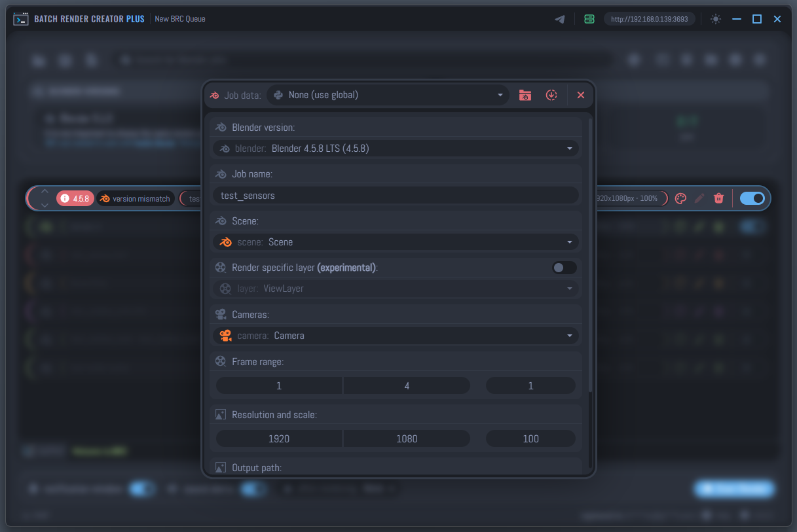Move the job down with the down arrow

click(x=45, y=205)
